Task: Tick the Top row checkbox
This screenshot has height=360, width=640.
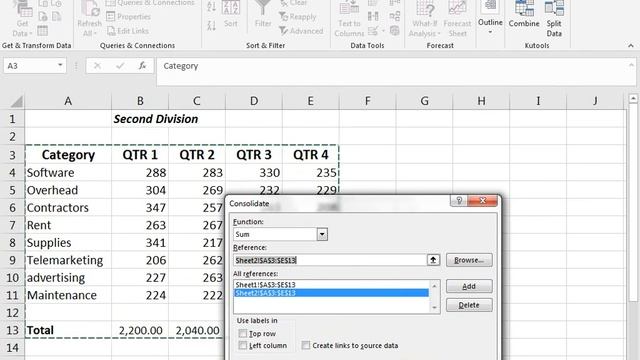Action: click(x=243, y=333)
